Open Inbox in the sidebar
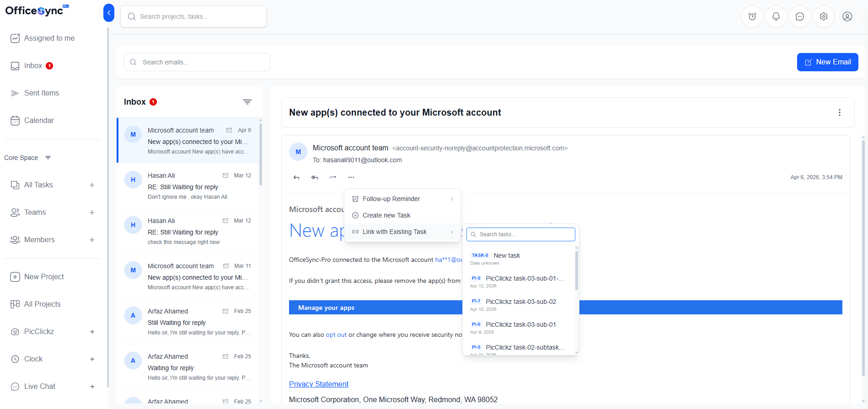Image resolution: width=868 pixels, height=409 pixels. 32,66
